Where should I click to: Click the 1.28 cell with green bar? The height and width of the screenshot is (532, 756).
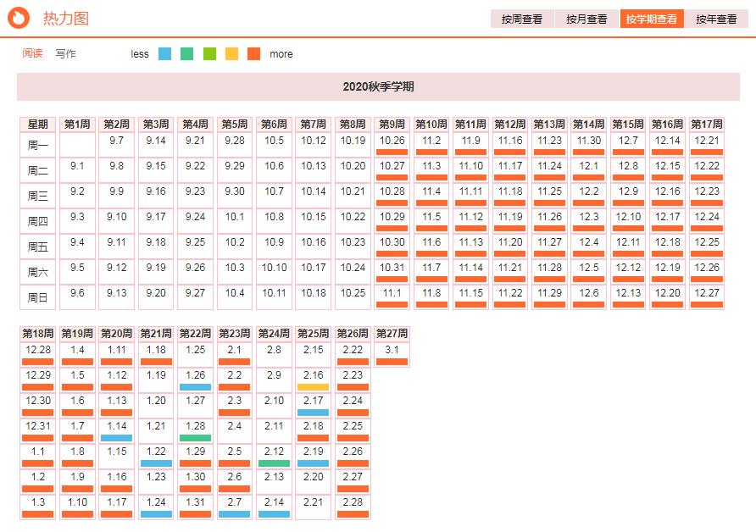[x=195, y=429]
